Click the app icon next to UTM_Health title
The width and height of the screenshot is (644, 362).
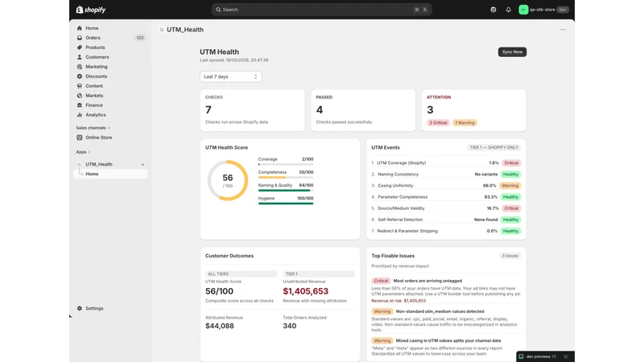(162, 30)
